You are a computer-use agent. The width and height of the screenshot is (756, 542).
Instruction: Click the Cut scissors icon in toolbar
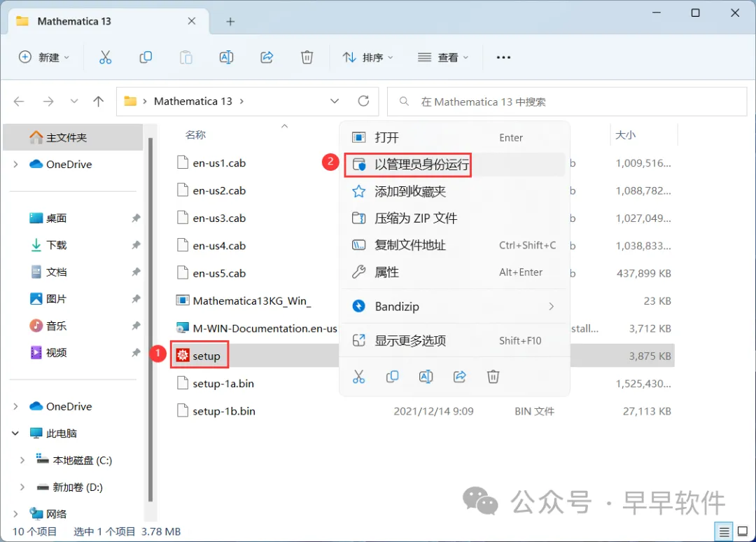tap(105, 57)
